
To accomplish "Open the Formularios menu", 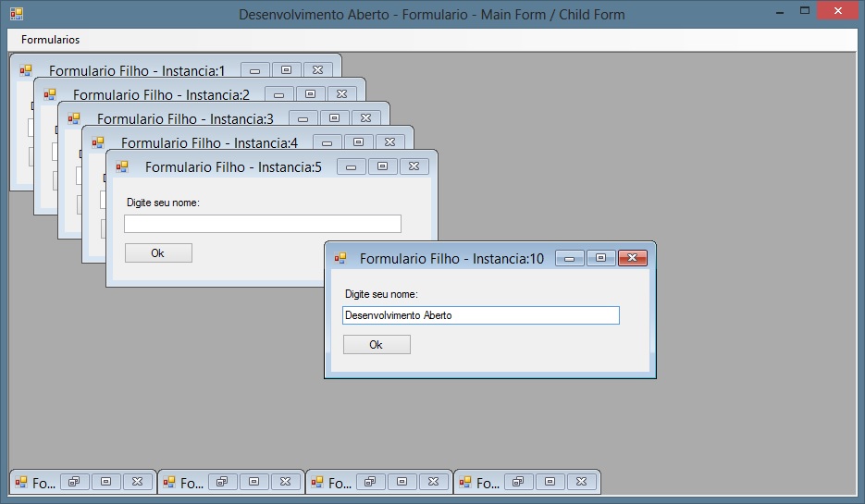I will [50, 40].
